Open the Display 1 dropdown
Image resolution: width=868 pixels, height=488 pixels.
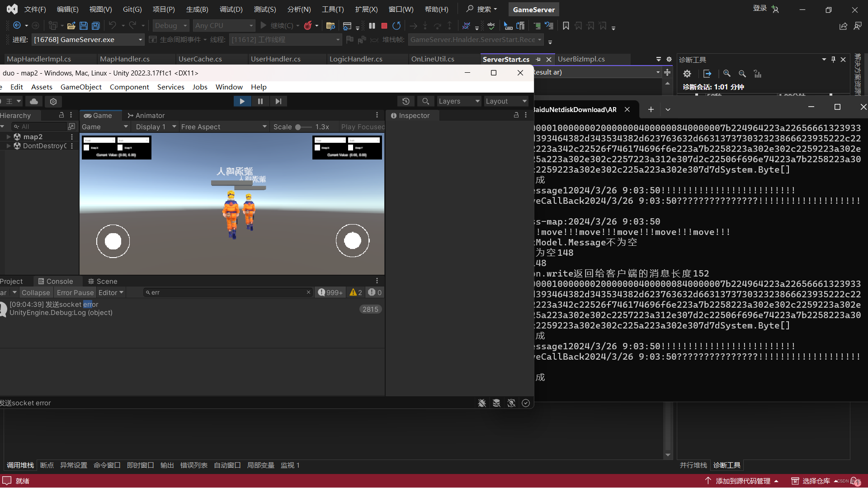click(x=156, y=127)
